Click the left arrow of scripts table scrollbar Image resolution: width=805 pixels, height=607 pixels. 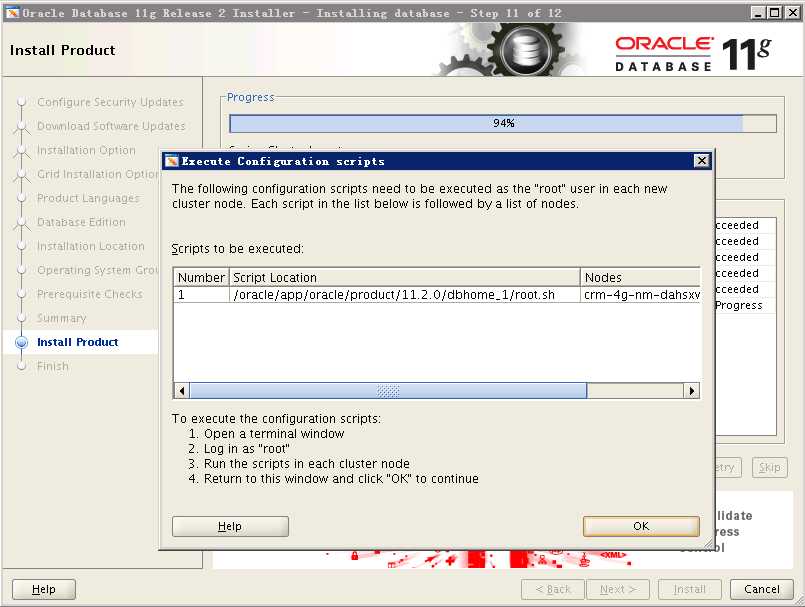182,391
